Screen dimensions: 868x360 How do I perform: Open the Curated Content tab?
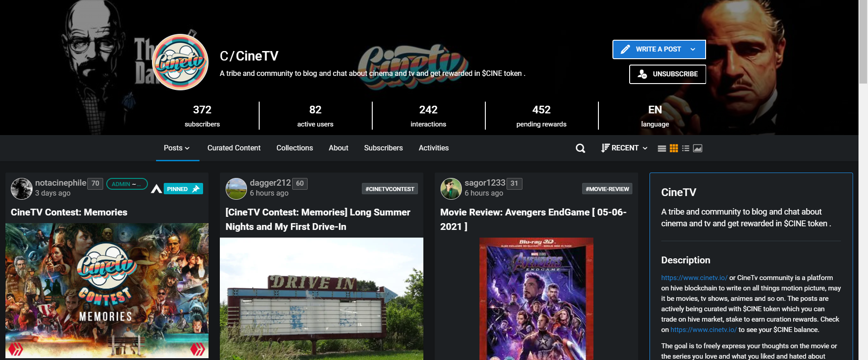pos(234,148)
